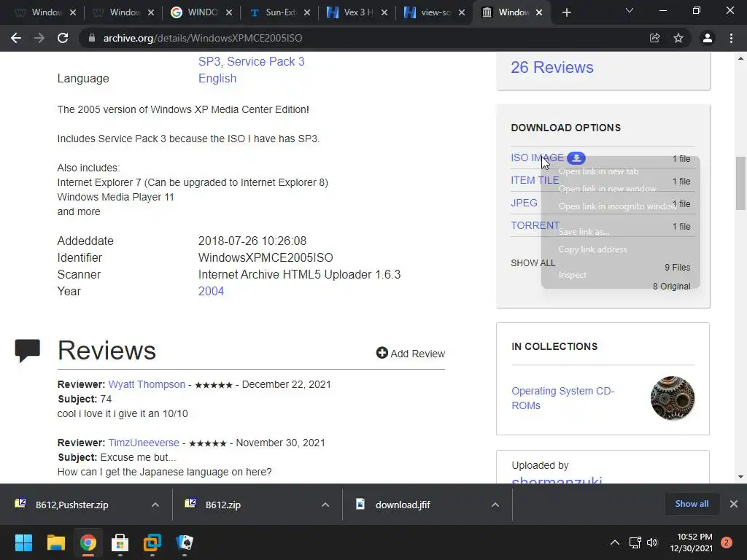Show hidden system tray icons
This screenshot has height=560, width=747.
click(615, 542)
